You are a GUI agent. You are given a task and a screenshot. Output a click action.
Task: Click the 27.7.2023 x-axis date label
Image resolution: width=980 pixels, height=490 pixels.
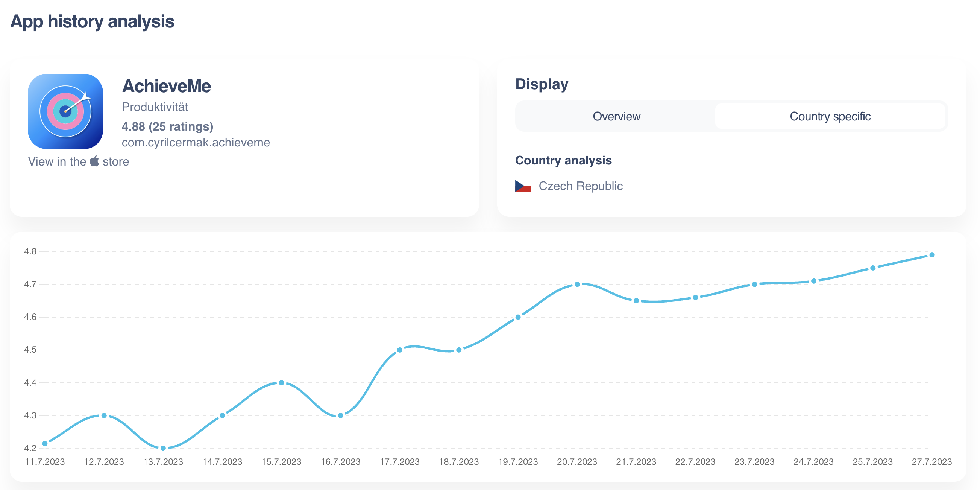pyautogui.click(x=932, y=462)
